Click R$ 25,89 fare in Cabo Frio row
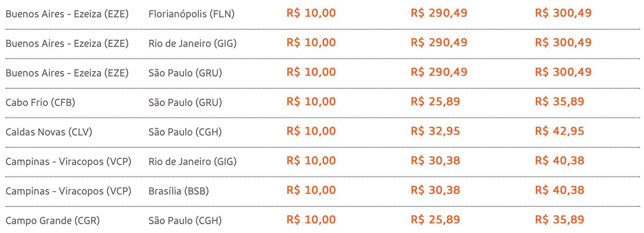644x233 pixels. (435, 102)
